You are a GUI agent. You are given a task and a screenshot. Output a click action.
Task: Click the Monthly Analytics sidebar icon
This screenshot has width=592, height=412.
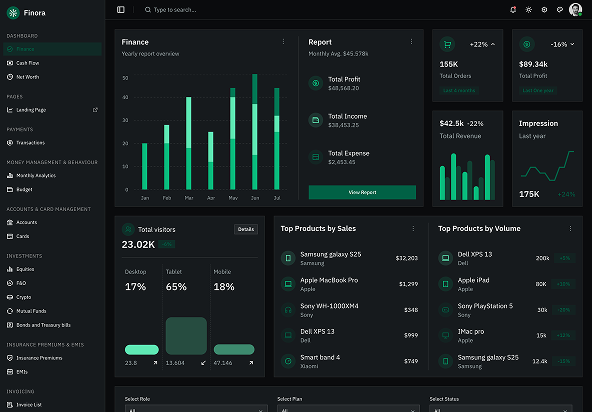pos(10,176)
